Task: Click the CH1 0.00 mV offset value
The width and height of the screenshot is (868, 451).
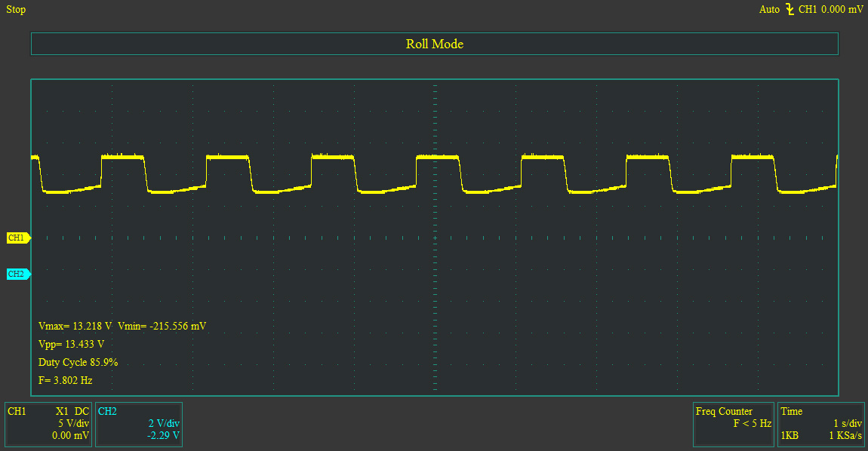Action: tap(70, 435)
